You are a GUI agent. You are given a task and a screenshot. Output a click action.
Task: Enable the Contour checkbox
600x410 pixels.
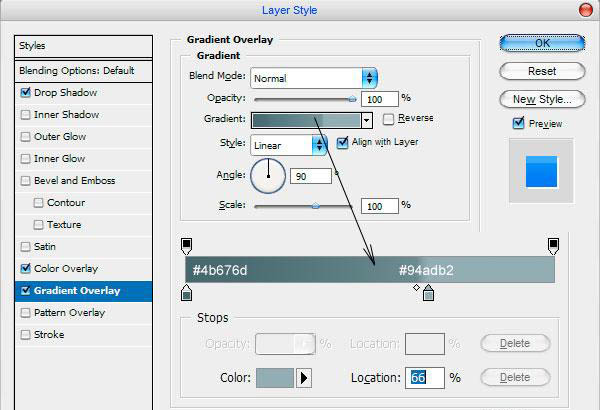tap(38, 203)
